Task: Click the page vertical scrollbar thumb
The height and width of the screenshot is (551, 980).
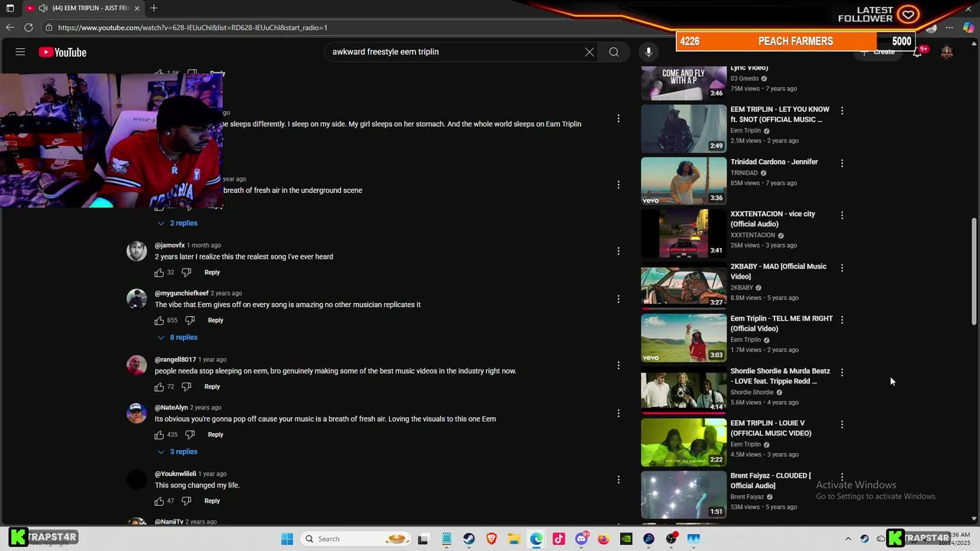Action: point(975,272)
